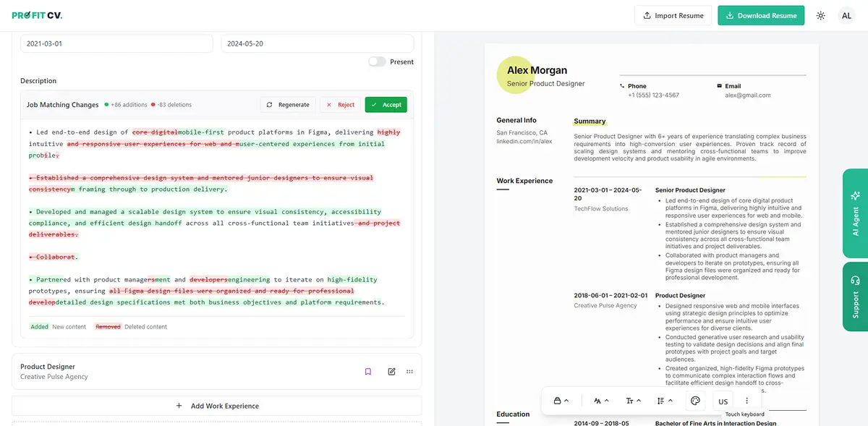Viewport: 868px width, 426px height.
Task: Click the Import Resume button
Action: click(x=673, y=15)
